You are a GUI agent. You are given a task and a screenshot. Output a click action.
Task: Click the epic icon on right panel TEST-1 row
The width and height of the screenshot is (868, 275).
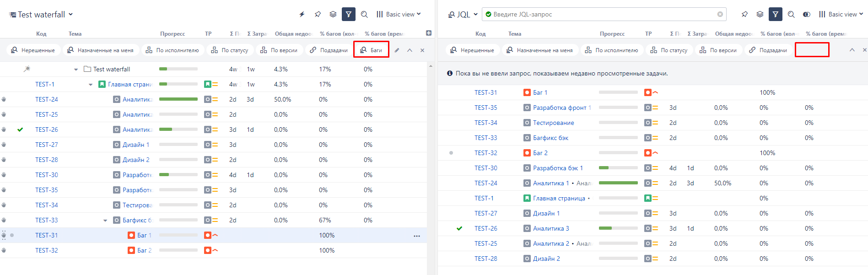pos(527,198)
